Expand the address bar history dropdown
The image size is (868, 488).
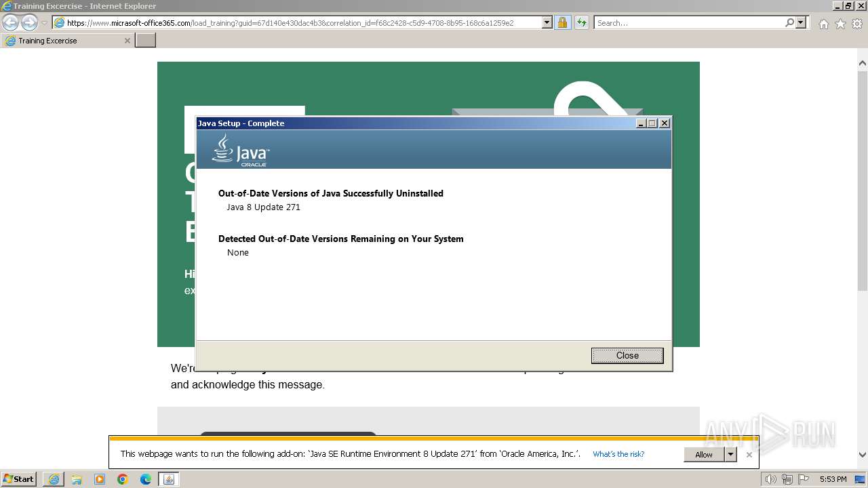point(547,22)
